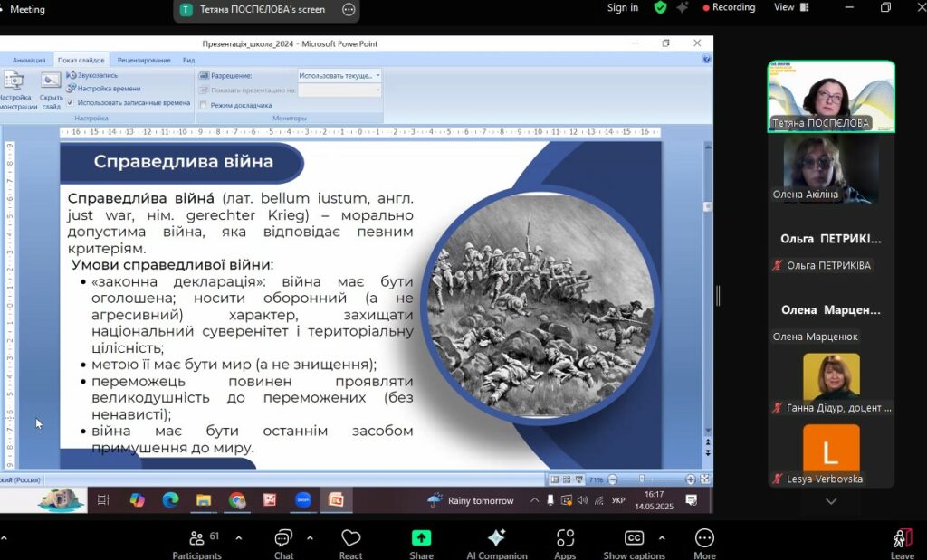
Task: Toggle Use Recorded Timings checkbox
Action: [70, 102]
